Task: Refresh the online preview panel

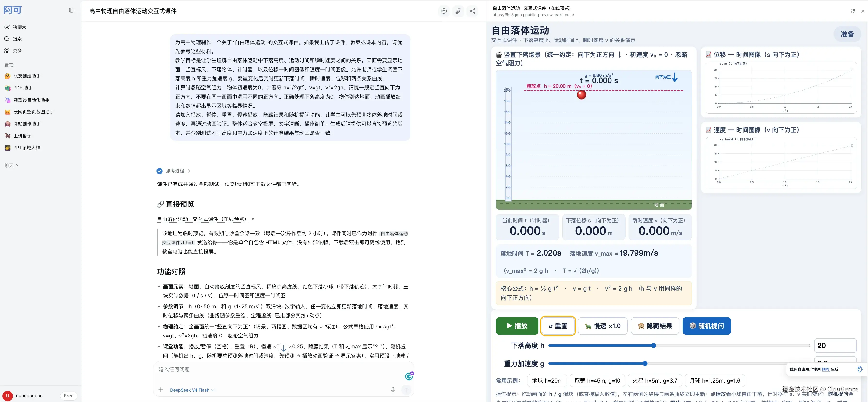Action: coord(852,11)
